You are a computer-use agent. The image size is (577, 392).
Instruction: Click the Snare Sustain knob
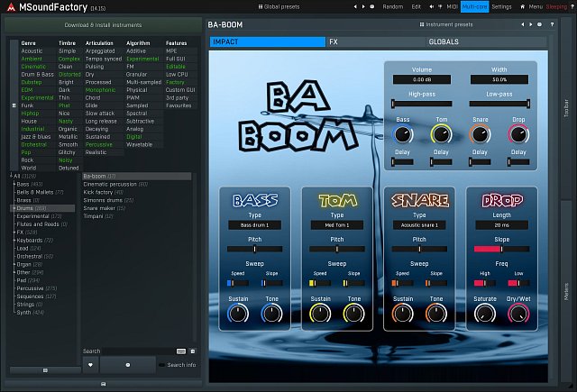click(x=402, y=315)
